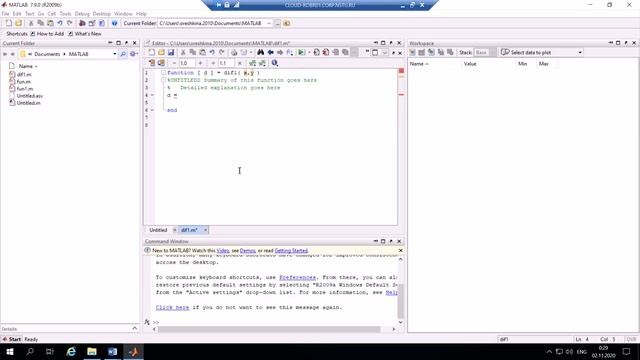Screen dimensions: 640x360
Task: Click the Demos link in info bar
Action: (x=248, y=251)
